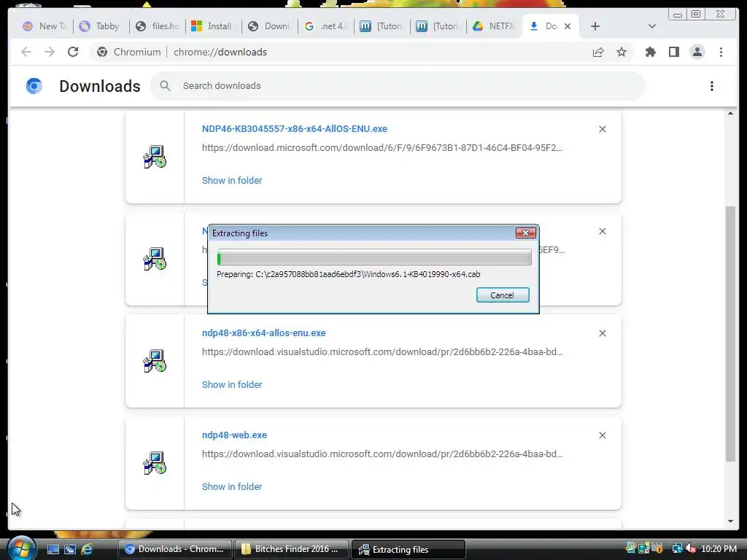747x560 pixels.
Task: Switch to the Install tab with Microsoft logo
Action: tap(213, 26)
